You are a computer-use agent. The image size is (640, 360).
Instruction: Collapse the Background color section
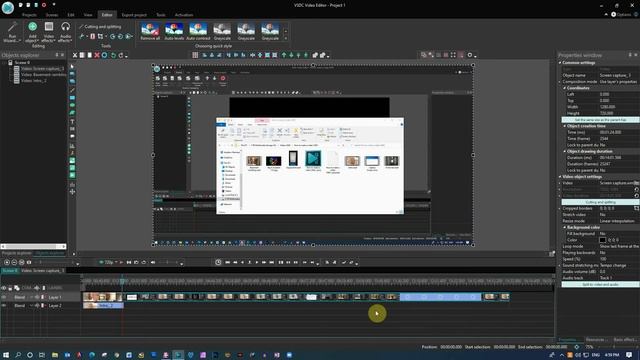point(565,227)
